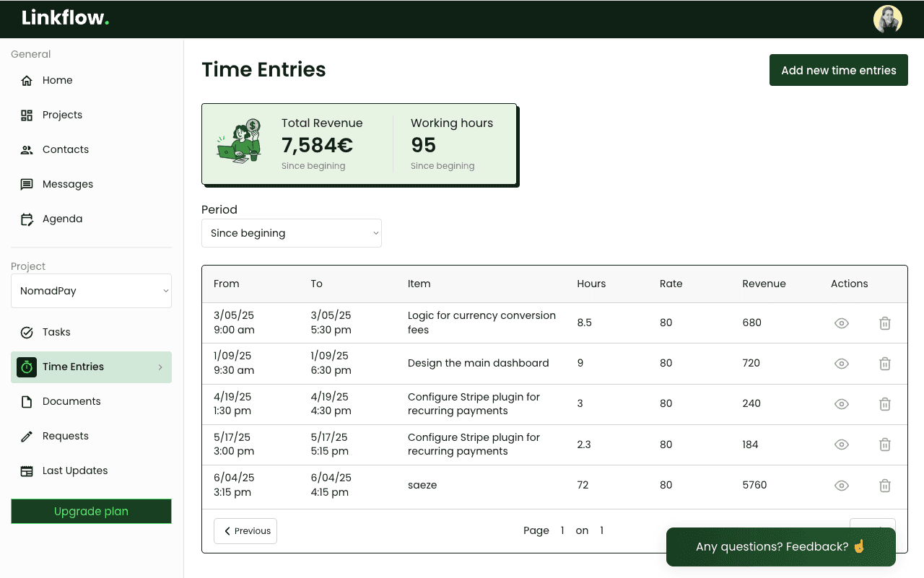Open Requests menu item
The height and width of the screenshot is (578, 924).
pyautogui.click(x=91, y=436)
